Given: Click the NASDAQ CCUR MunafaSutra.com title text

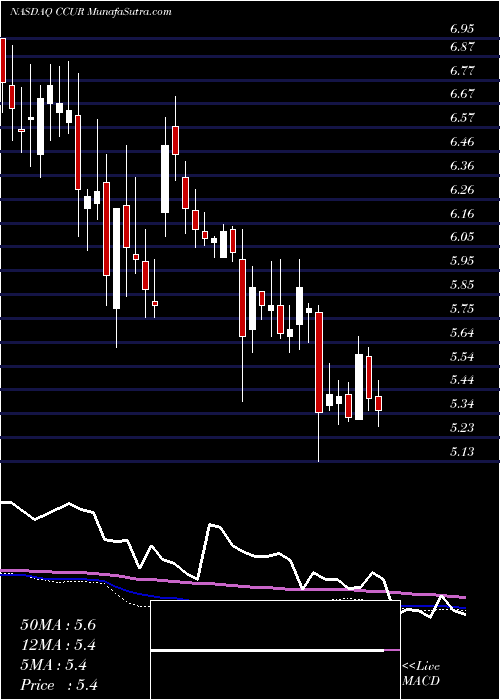Looking at the screenshot, I should 91,12.
